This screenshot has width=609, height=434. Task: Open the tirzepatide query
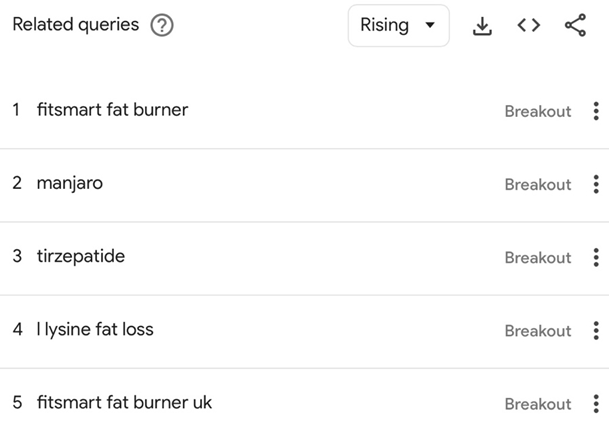pos(81,256)
